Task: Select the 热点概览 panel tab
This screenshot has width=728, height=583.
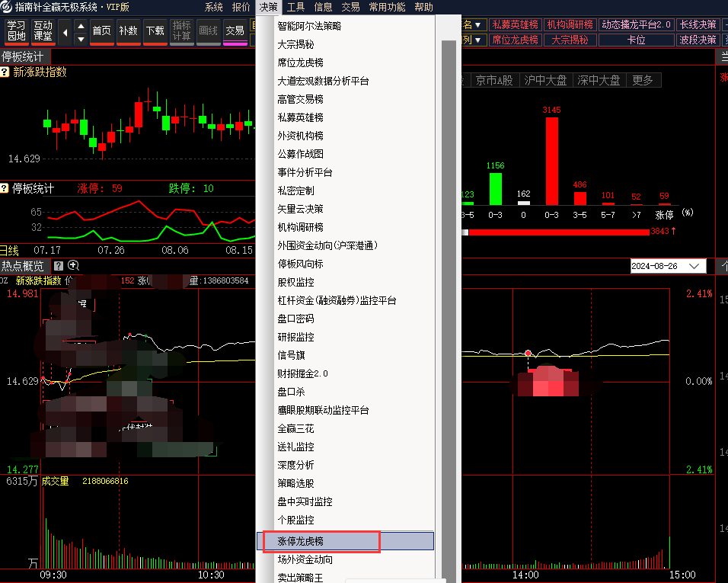Action: click(x=23, y=266)
